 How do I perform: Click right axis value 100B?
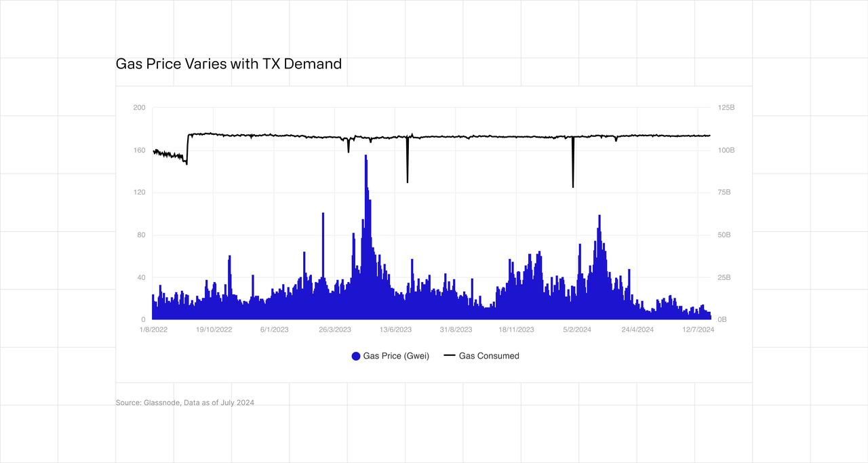point(726,150)
